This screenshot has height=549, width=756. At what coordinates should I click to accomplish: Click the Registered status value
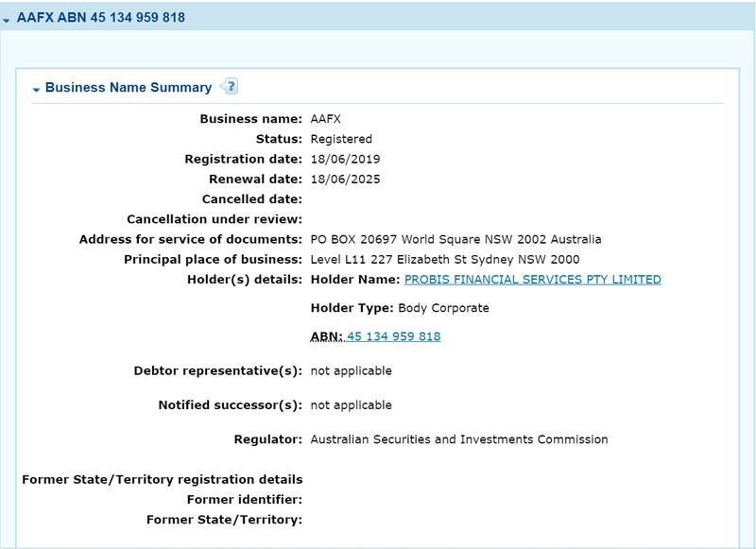340,139
